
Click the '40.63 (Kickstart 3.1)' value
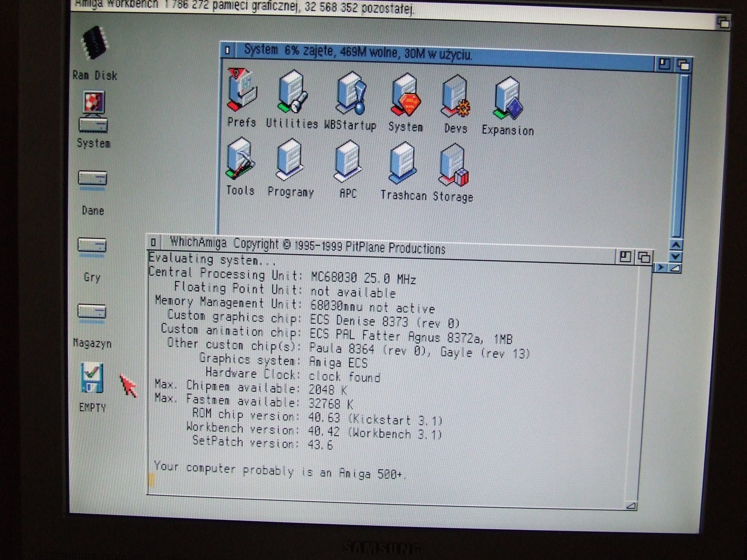(375, 419)
